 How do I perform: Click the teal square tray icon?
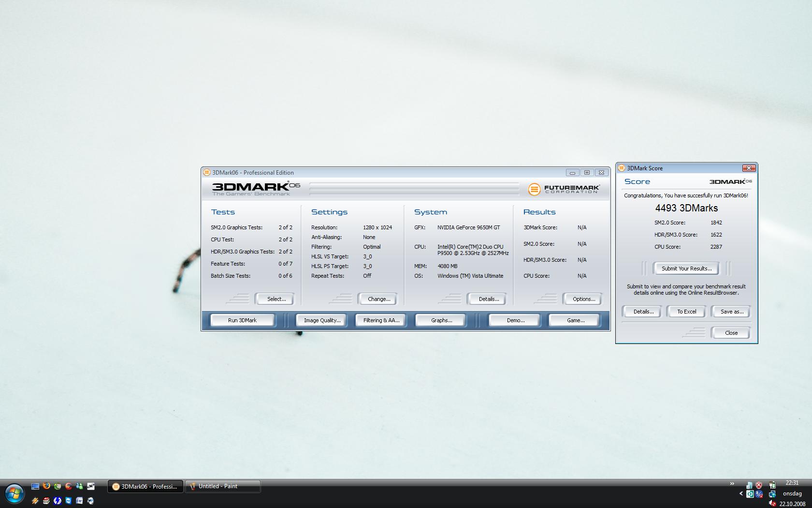750,494
